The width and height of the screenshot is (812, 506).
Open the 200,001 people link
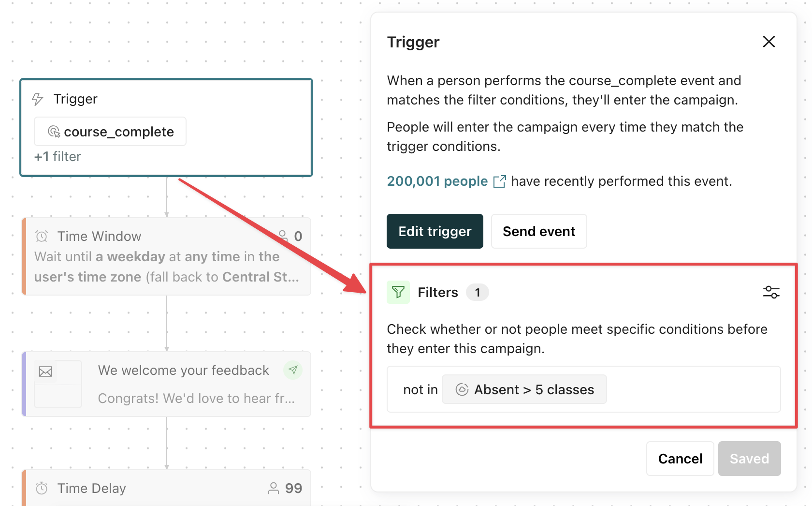click(437, 181)
